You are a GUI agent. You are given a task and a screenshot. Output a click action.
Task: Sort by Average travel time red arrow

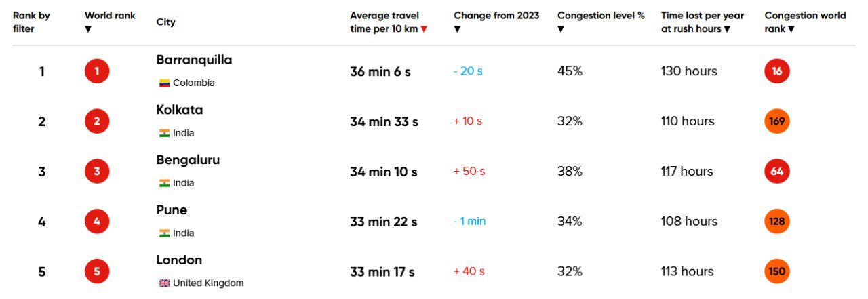point(424,29)
